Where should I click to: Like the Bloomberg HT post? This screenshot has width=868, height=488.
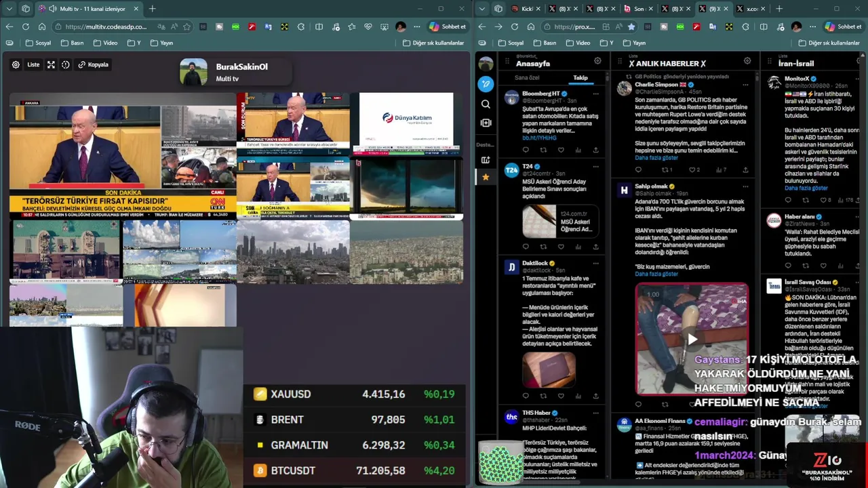point(561,150)
